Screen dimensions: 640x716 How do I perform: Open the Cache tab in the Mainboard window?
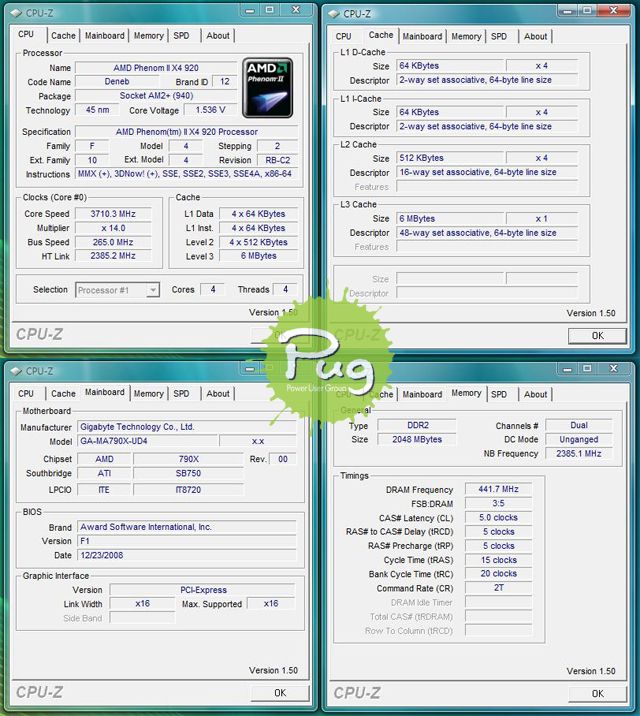(63, 394)
